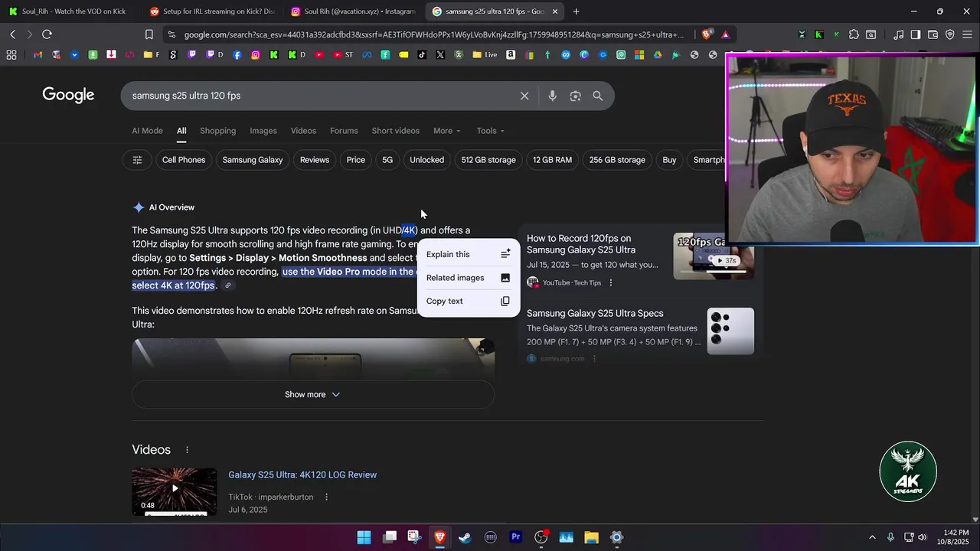Open samsung.com result options menu
The image size is (980, 551).
pos(594,359)
